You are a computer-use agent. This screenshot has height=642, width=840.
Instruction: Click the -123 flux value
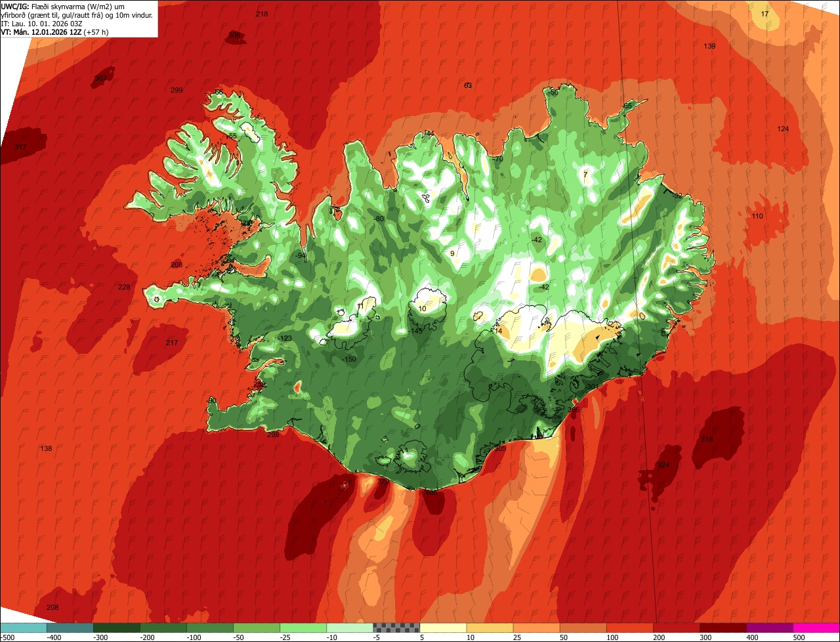pos(285,338)
